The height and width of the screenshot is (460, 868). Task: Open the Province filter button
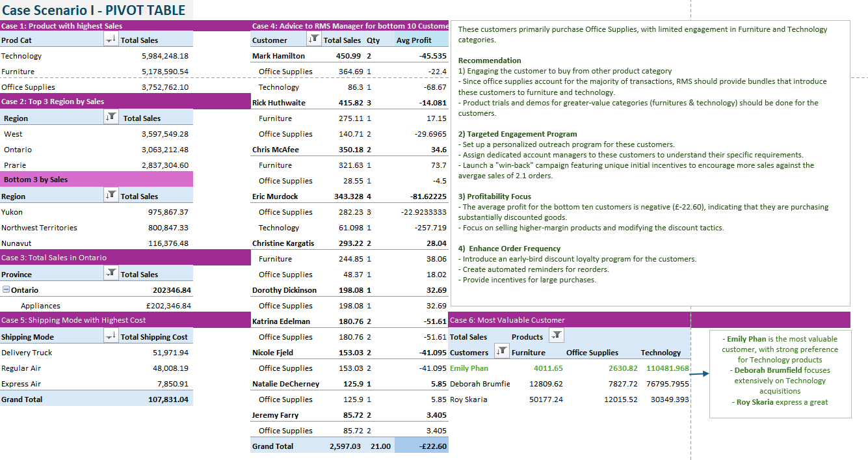pos(111,274)
